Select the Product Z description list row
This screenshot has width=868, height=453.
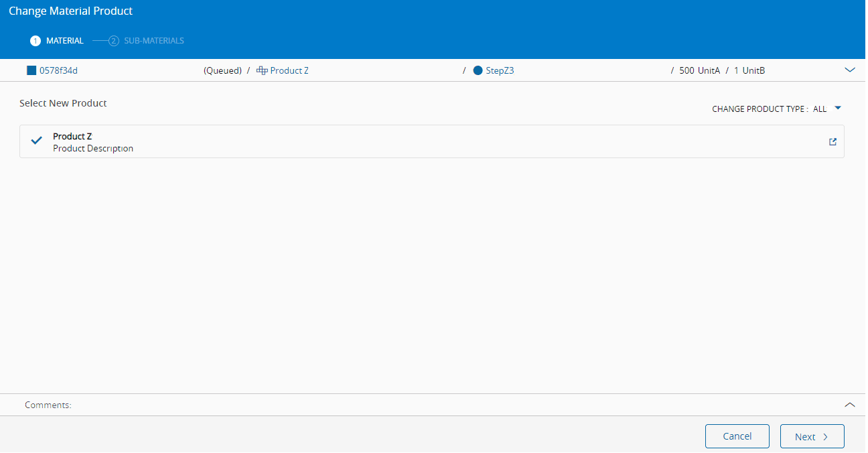coord(431,141)
